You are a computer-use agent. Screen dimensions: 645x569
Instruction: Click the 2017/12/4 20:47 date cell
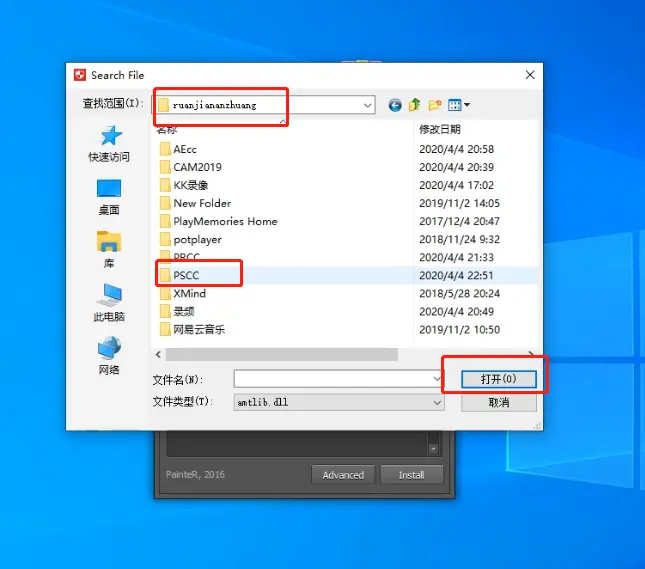click(x=459, y=221)
